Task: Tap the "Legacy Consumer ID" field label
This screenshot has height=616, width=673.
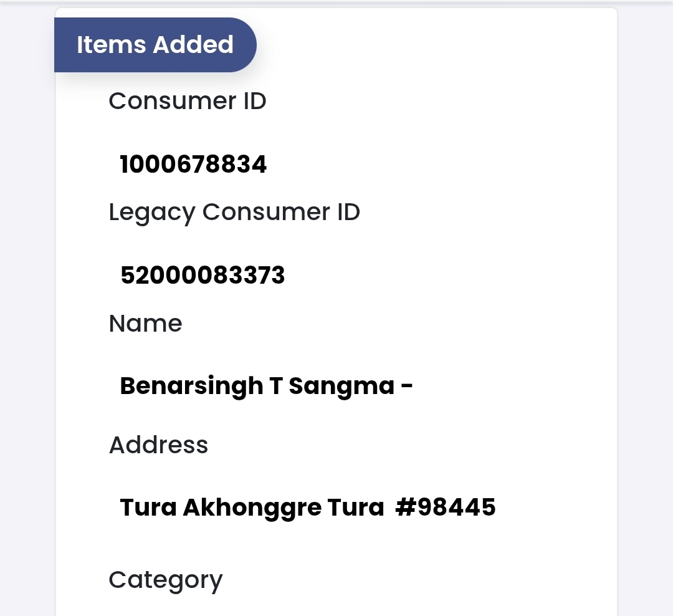Action: coord(234,213)
